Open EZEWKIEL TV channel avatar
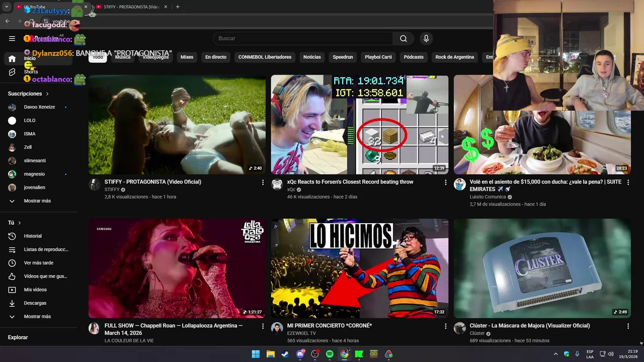This screenshot has height=362, width=644. (277, 328)
